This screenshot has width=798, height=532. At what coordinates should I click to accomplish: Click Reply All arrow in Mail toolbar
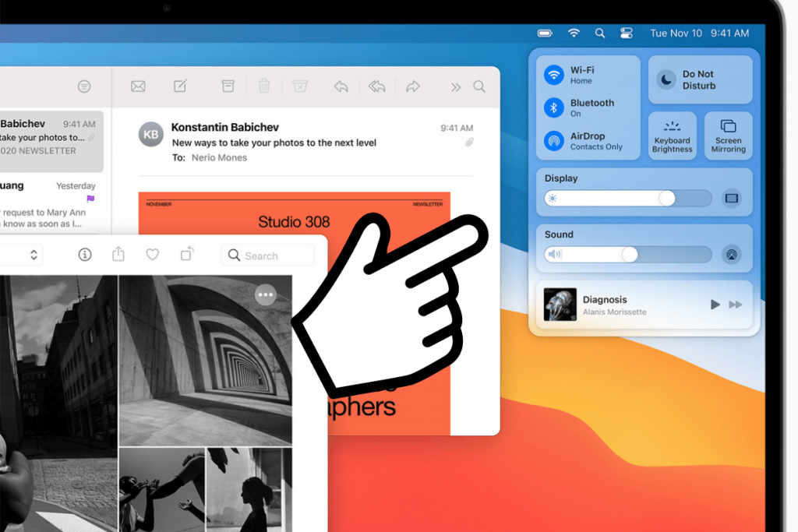click(x=377, y=86)
